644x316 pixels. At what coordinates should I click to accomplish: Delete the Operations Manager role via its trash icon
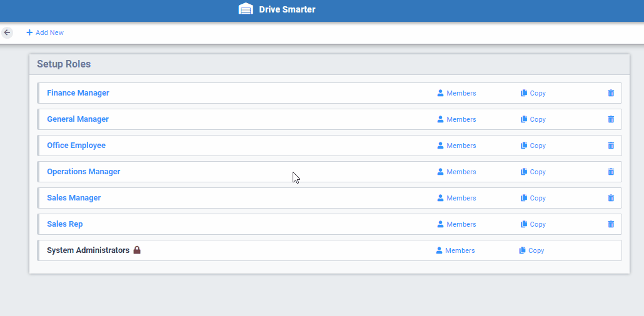click(611, 172)
